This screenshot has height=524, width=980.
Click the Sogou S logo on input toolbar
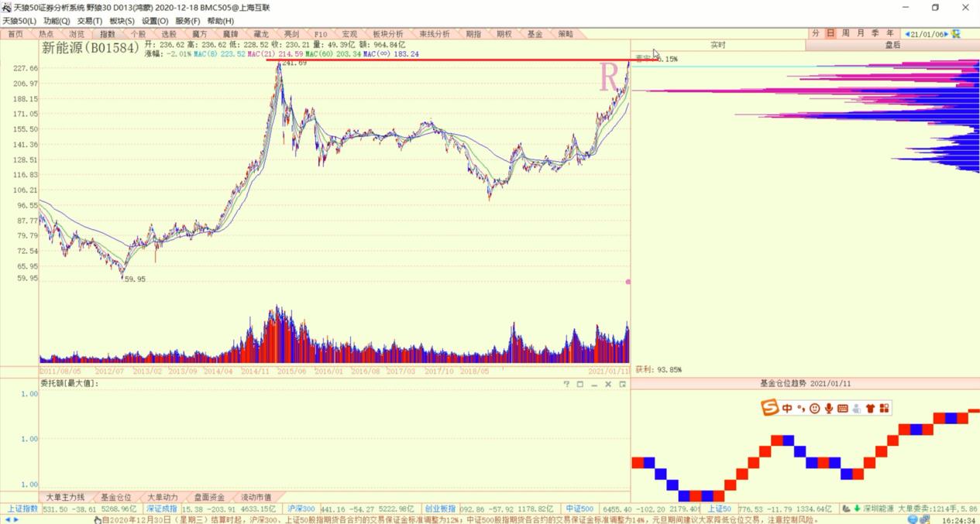pos(770,408)
